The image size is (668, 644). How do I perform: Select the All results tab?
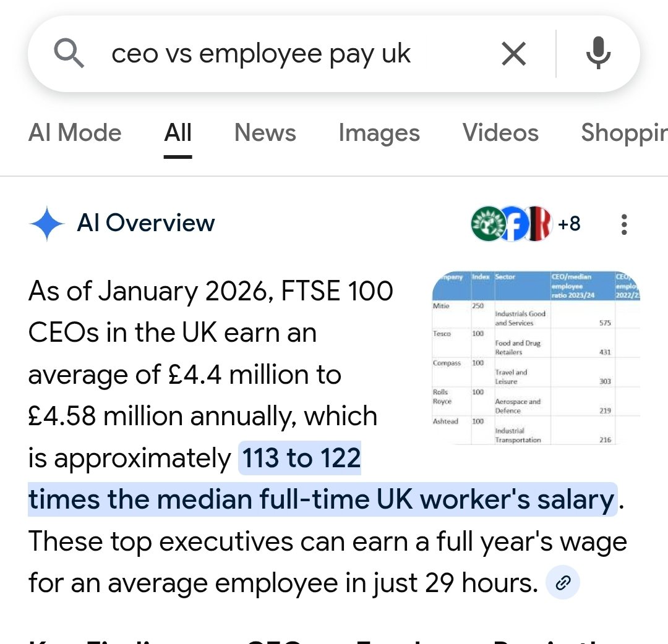coord(178,133)
